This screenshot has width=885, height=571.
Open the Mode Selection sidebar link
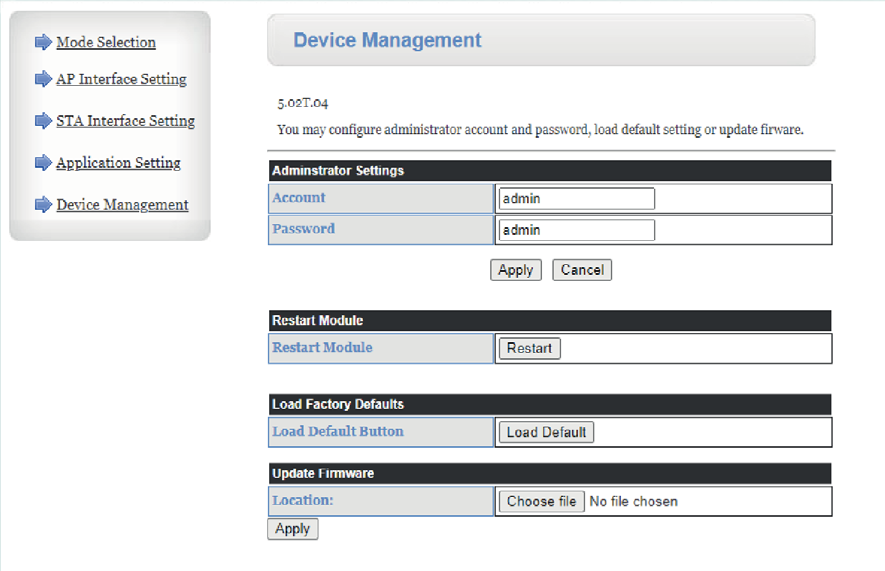(x=106, y=42)
